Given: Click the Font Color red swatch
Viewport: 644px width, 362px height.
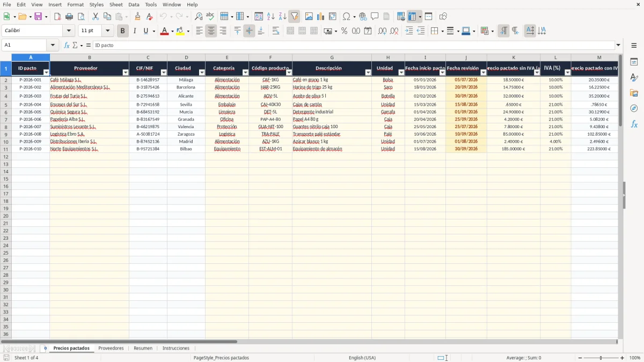Looking at the screenshot, I should (164, 31).
